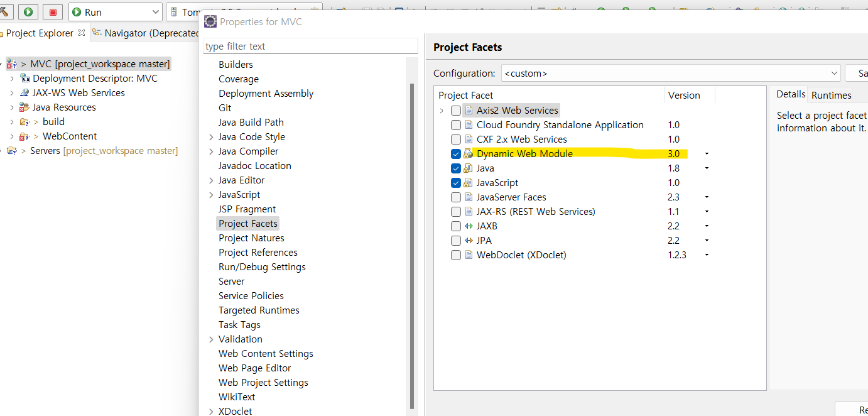Uncheck the Dynamic Web Module checkbox
The height and width of the screenshot is (416, 868).
(x=456, y=154)
